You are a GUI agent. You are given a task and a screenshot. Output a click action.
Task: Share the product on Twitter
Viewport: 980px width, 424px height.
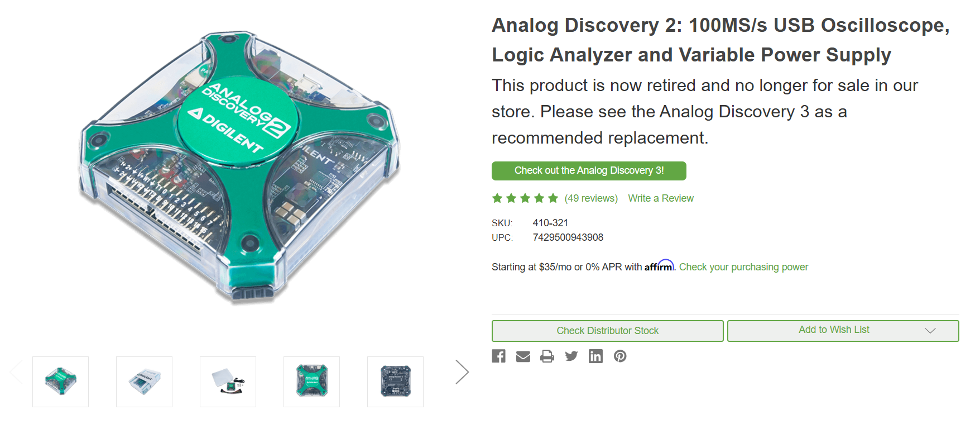571,356
